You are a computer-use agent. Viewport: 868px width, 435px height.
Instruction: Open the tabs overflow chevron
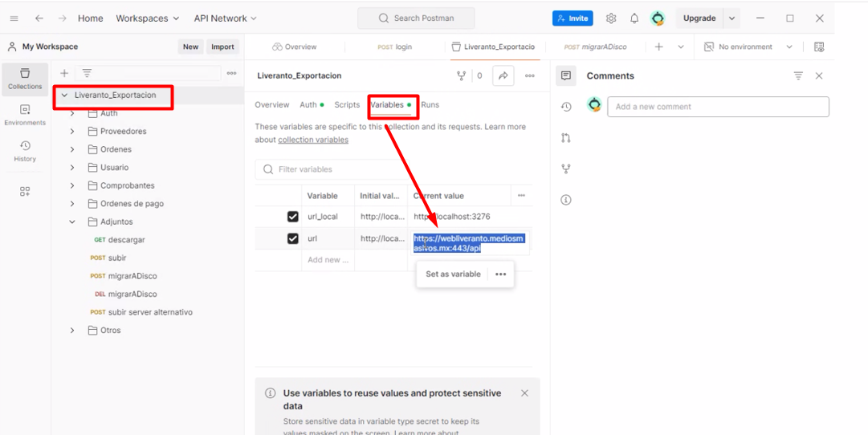[681, 47]
